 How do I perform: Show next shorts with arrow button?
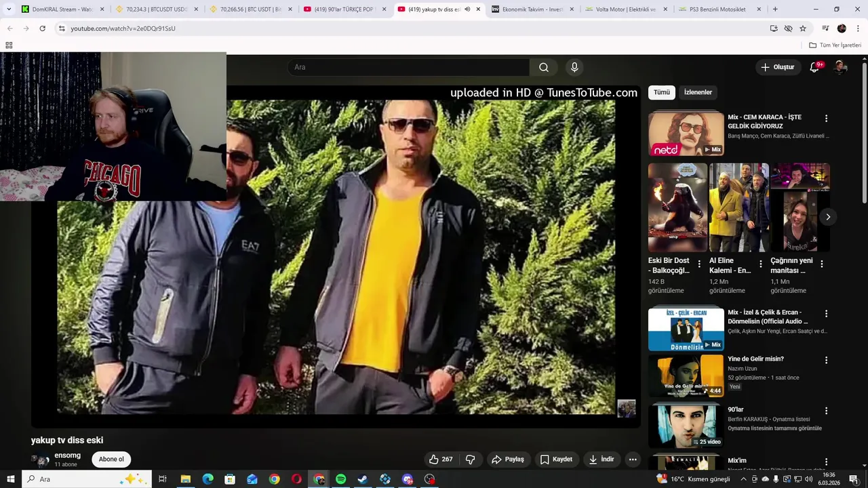click(x=828, y=217)
